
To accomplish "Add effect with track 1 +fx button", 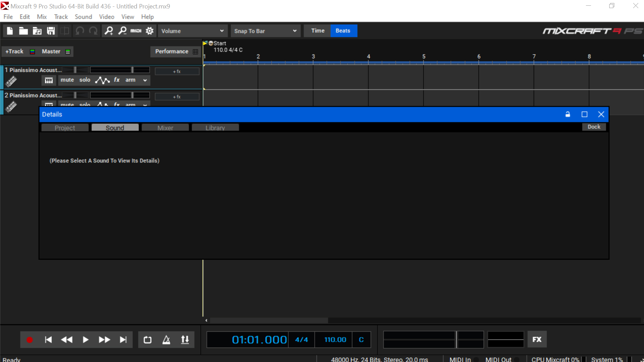I will [177, 71].
